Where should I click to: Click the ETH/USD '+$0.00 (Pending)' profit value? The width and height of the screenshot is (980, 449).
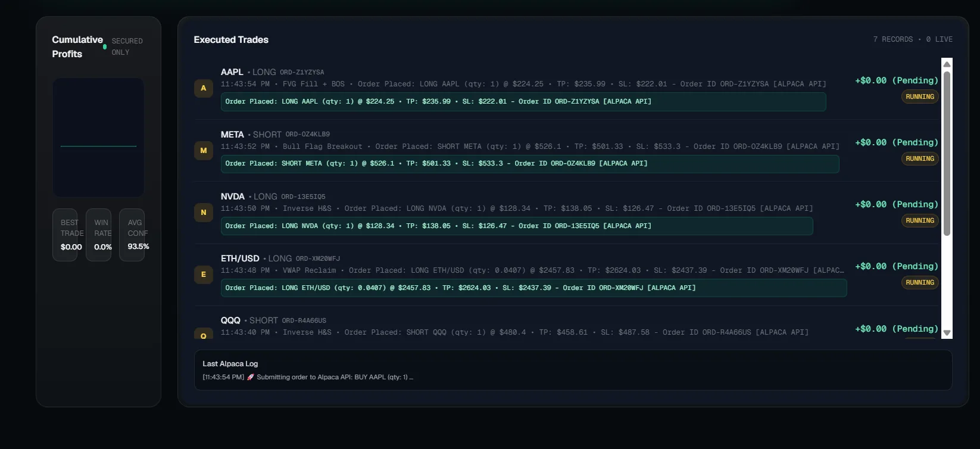pyautogui.click(x=897, y=266)
